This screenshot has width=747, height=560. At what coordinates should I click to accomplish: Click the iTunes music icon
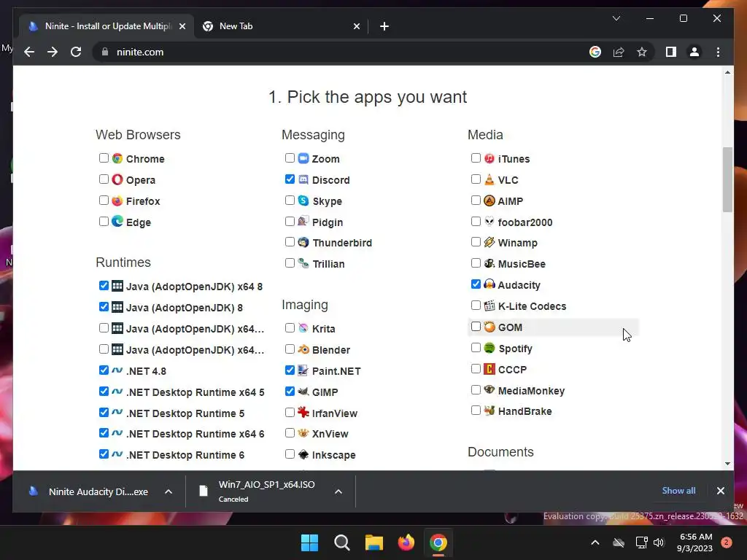489,158
